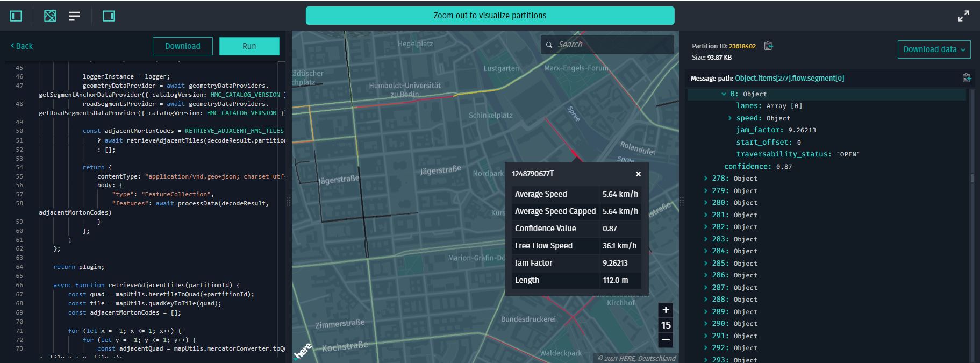Click the Average Speed row in popup

tap(576, 194)
